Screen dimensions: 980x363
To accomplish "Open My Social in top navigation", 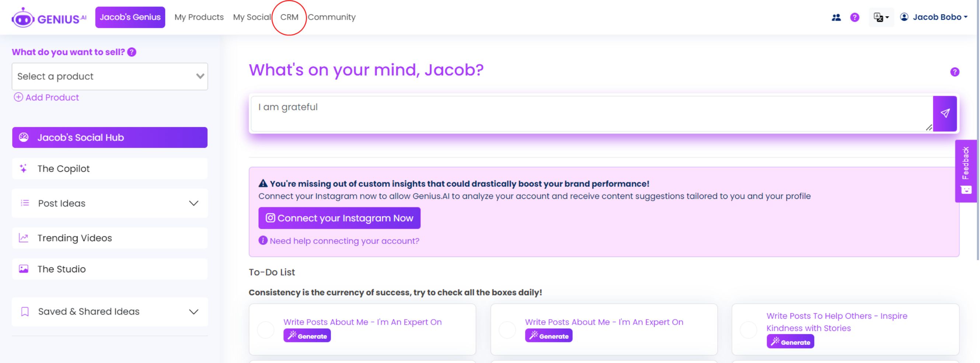I will pos(252,17).
